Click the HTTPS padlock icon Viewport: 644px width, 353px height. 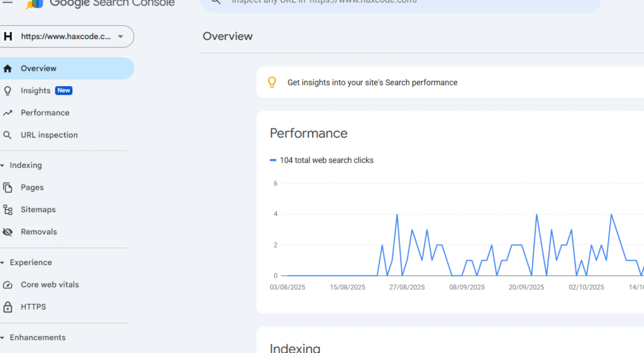tap(8, 307)
